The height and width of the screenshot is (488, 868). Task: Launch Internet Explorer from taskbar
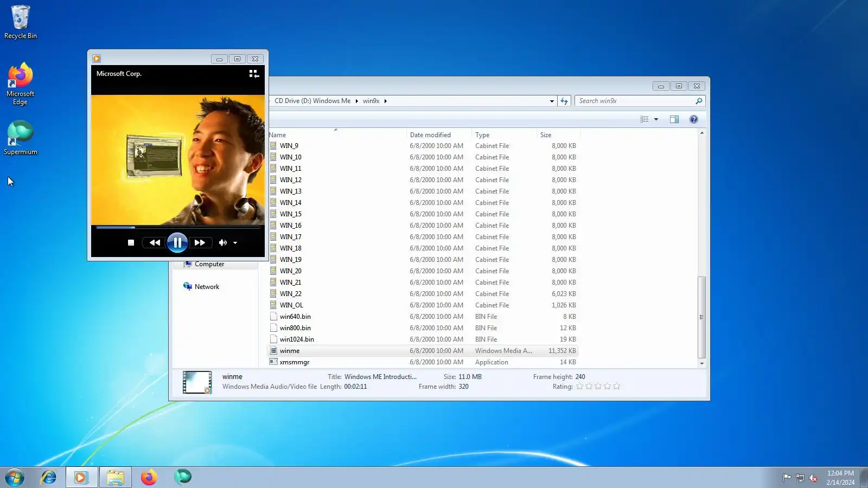pos(49,478)
